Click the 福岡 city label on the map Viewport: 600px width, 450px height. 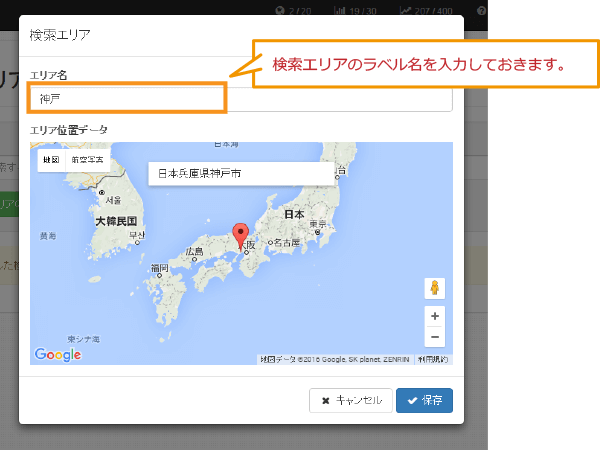click(x=159, y=268)
